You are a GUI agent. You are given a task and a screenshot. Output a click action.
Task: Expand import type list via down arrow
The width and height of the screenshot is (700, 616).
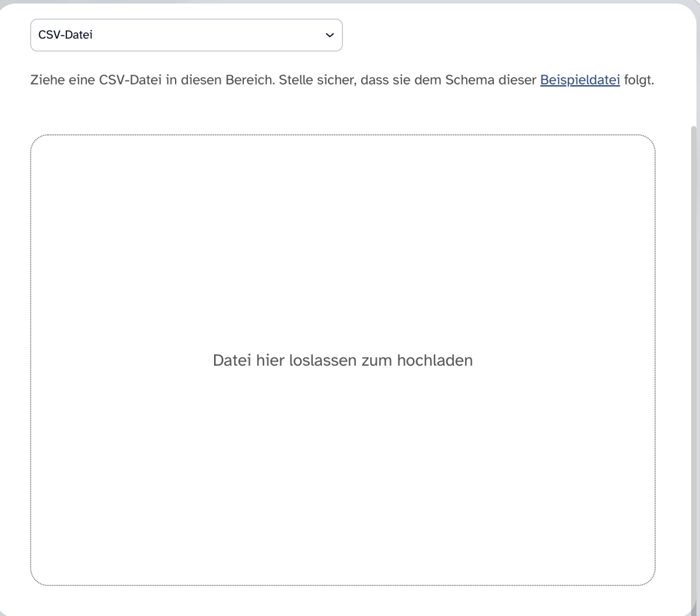click(330, 36)
